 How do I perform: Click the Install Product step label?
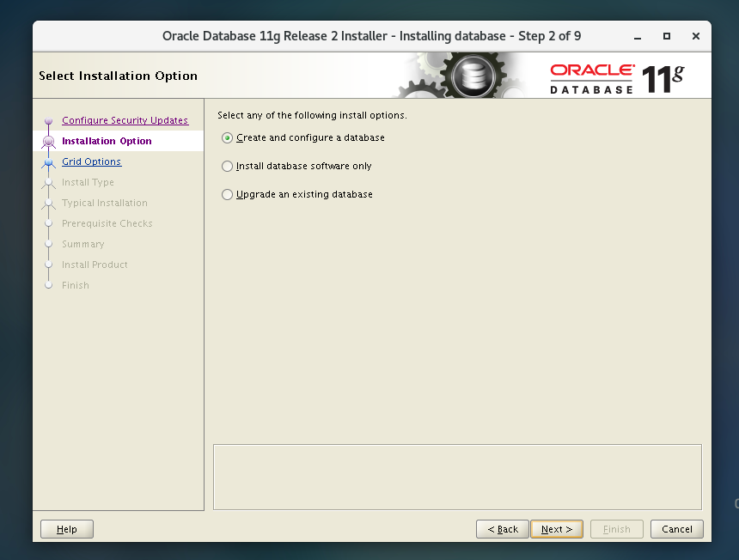95,265
